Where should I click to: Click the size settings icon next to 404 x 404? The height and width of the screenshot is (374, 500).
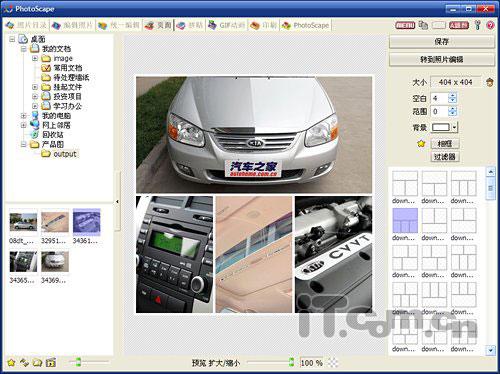490,82
